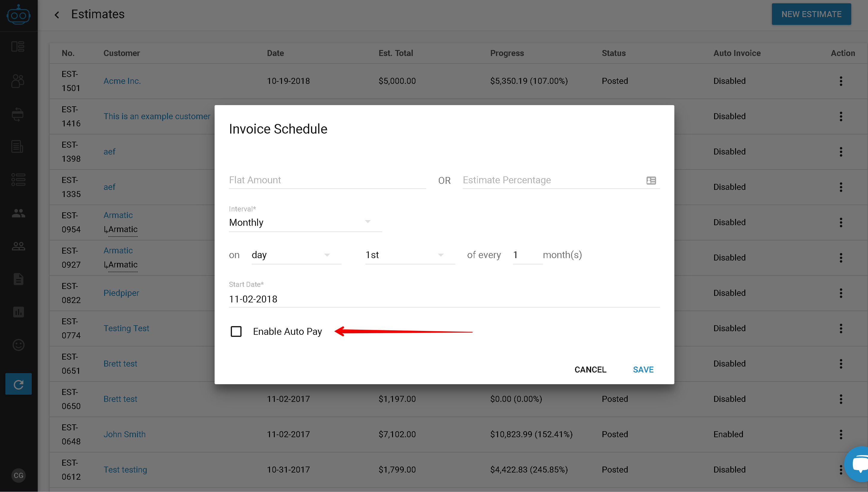Image resolution: width=868 pixels, height=492 pixels.
Task: Click the Customer column header
Action: [x=122, y=53]
